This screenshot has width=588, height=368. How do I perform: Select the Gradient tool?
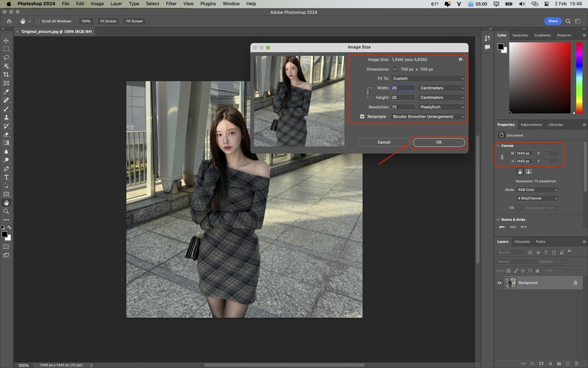coord(7,143)
